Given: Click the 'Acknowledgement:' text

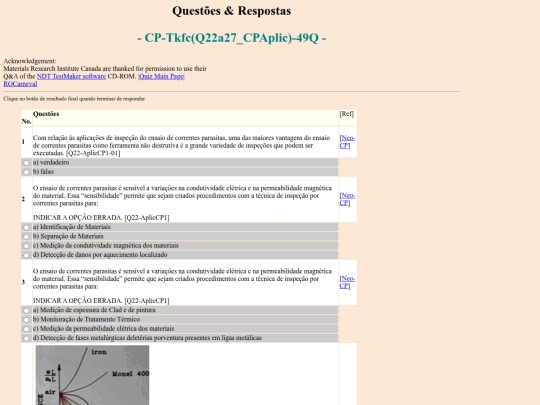Looking at the screenshot, I should tap(30, 61).
